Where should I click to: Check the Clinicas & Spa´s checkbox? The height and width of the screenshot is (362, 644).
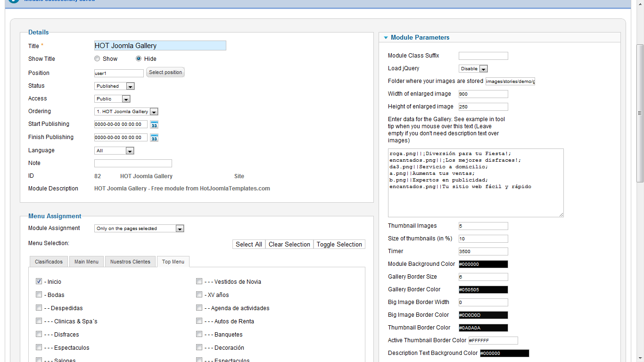pyautogui.click(x=39, y=321)
